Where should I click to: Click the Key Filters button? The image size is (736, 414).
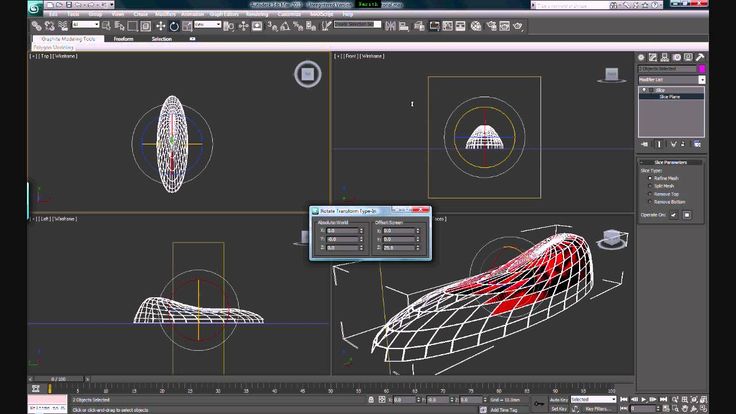596,409
